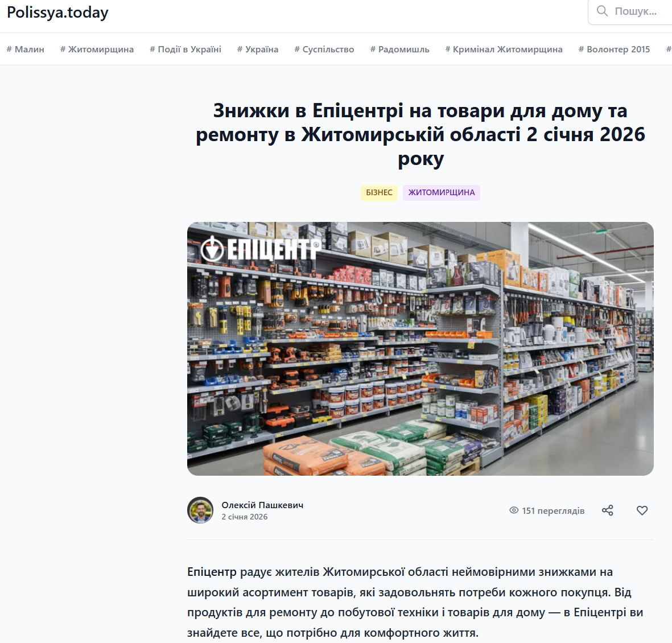Select the # Малин tag
Screen dimensions: 672x643
pyautogui.click(x=25, y=50)
